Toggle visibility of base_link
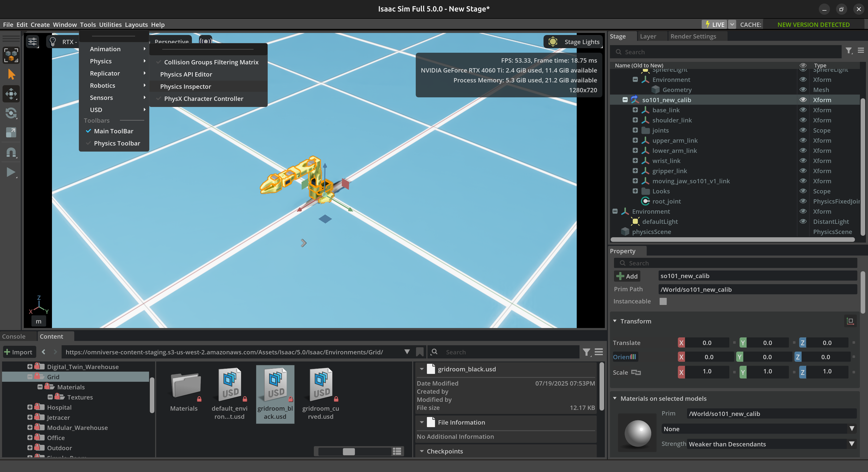 coord(803,110)
